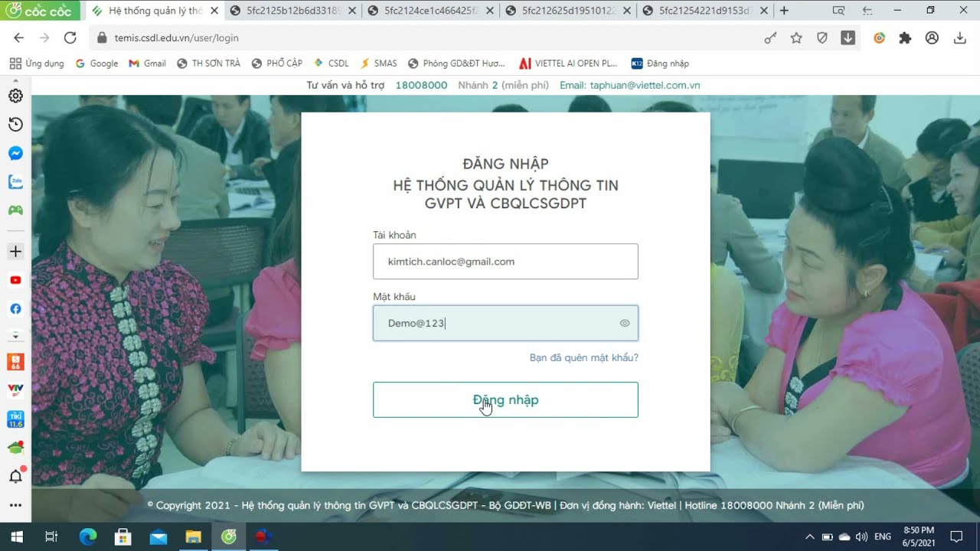Viewport: 980px width, 551px height.
Task: Click the address bar URL temis.csdl.edu.vn
Action: pyautogui.click(x=176, y=37)
